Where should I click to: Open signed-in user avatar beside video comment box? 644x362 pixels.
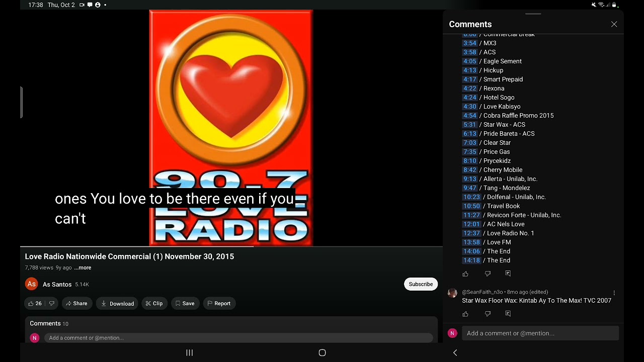[34, 338]
